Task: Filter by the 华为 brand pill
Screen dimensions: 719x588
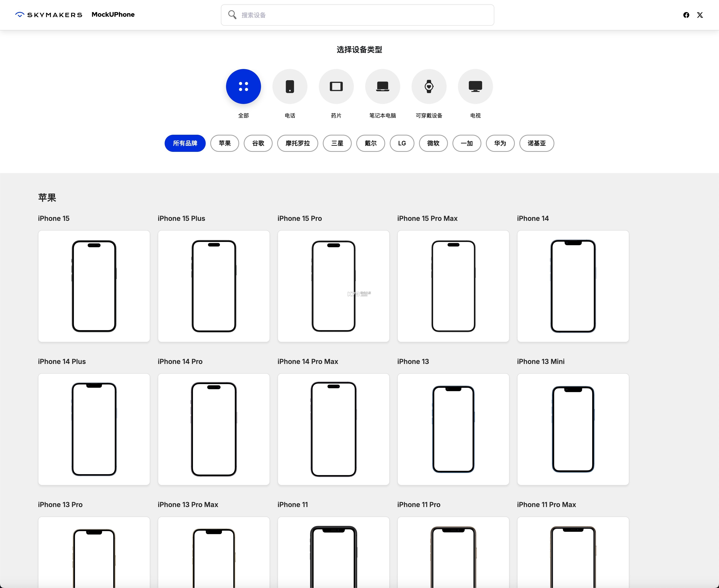Action: click(x=500, y=143)
